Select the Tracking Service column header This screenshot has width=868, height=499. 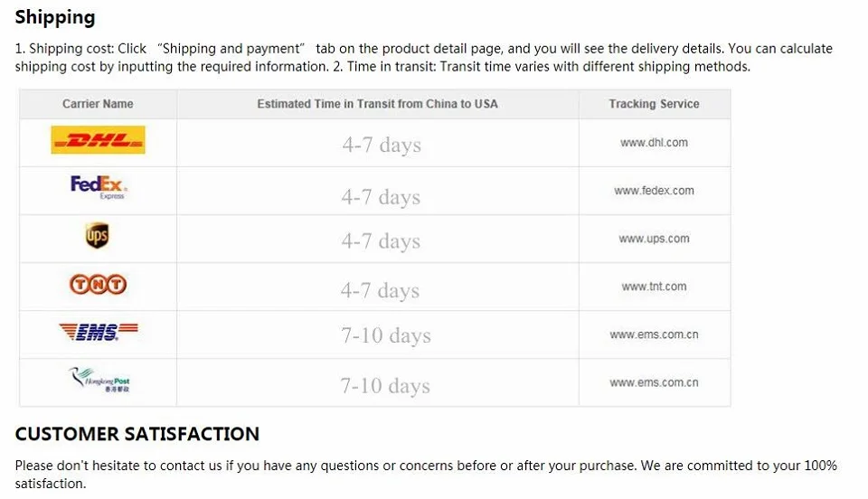[655, 104]
